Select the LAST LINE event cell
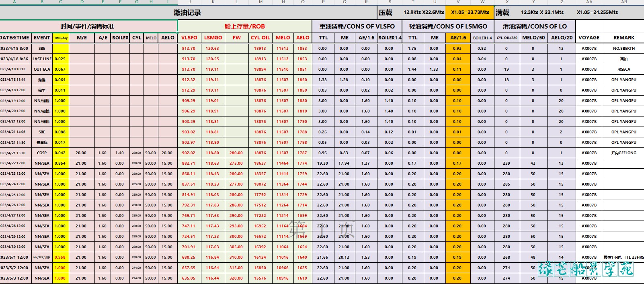The width and height of the screenshot is (644, 284). coord(42,59)
